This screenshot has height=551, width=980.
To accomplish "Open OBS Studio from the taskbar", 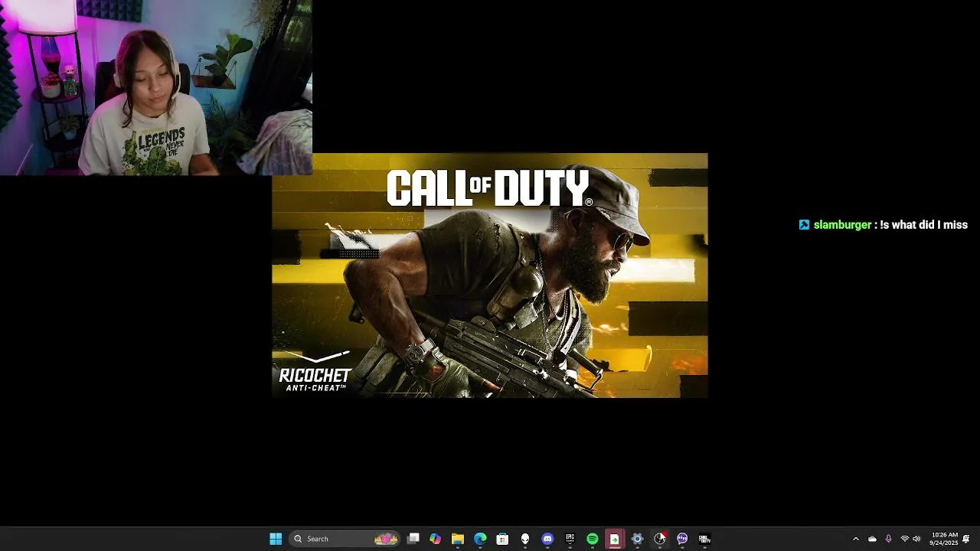I will [x=660, y=539].
